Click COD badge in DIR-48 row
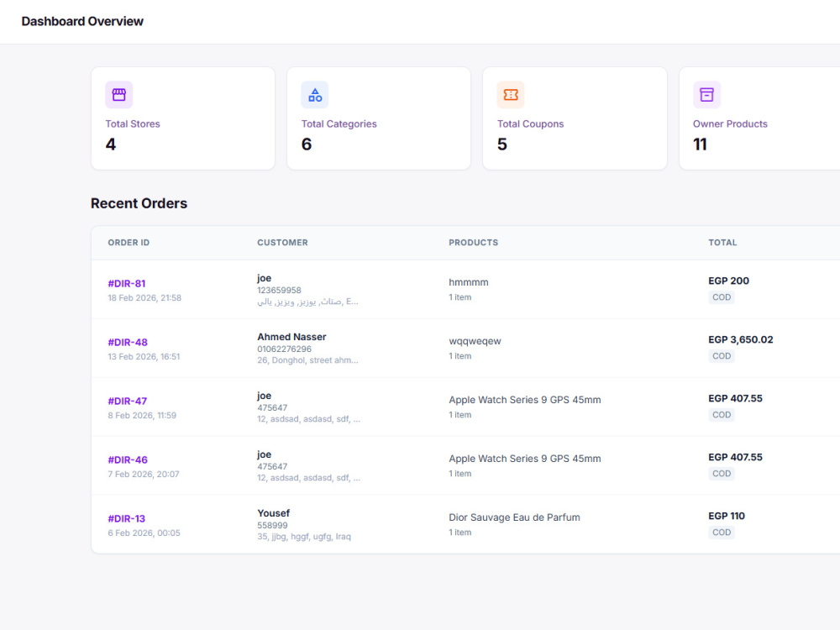840x630 pixels. coord(721,356)
